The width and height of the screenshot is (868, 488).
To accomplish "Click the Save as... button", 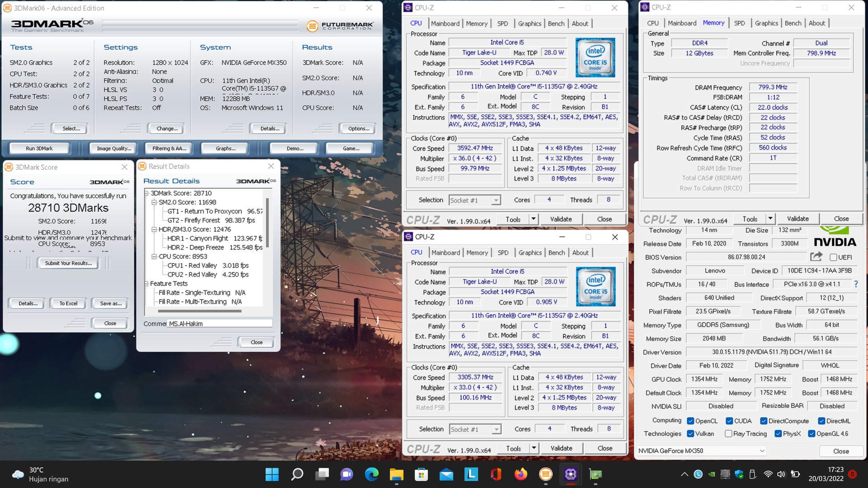I will [111, 303].
